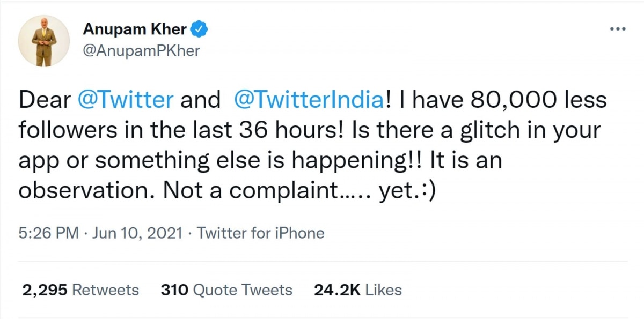Open the @TwitterIndia mention

click(x=309, y=100)
